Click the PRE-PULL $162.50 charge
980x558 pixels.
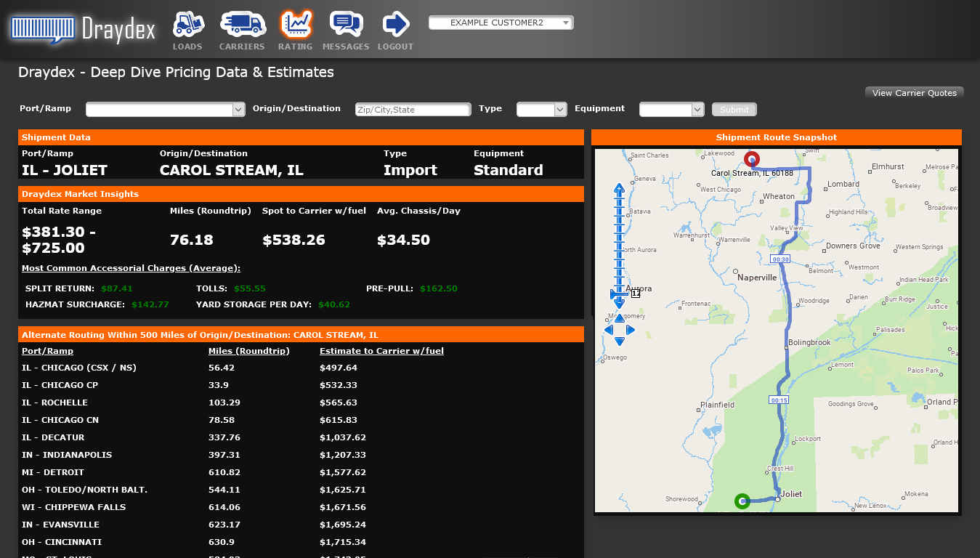pos(412,288)
